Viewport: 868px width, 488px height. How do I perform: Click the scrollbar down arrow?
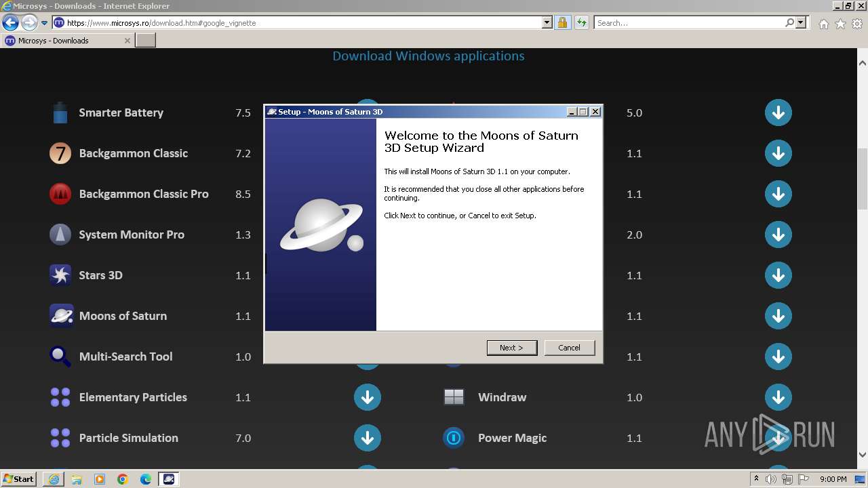[863, 455]
